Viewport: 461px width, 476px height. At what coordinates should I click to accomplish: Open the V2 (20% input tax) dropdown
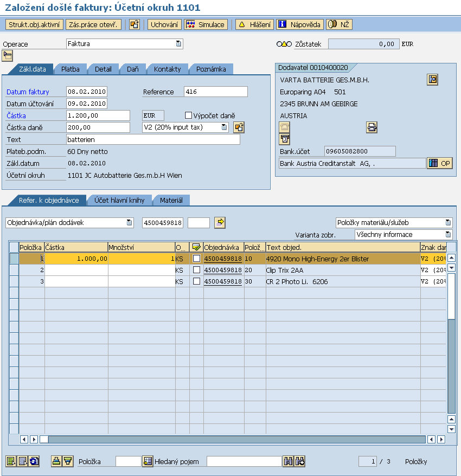point(224,127)
